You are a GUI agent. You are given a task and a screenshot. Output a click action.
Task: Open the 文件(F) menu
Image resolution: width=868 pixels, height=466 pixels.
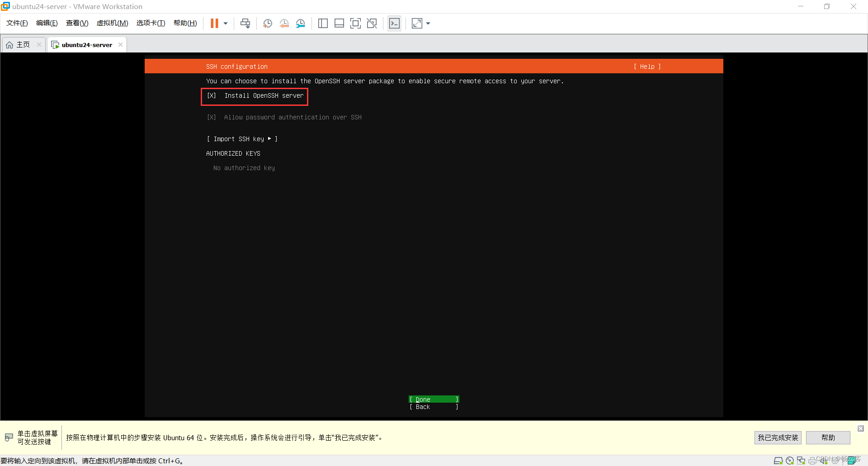[x=17, y=23]
